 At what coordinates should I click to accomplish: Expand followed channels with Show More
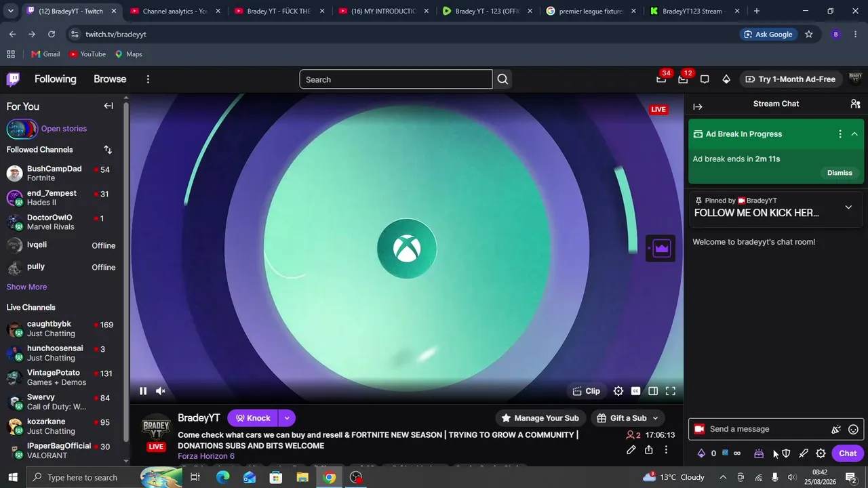(x=26, y=287)
